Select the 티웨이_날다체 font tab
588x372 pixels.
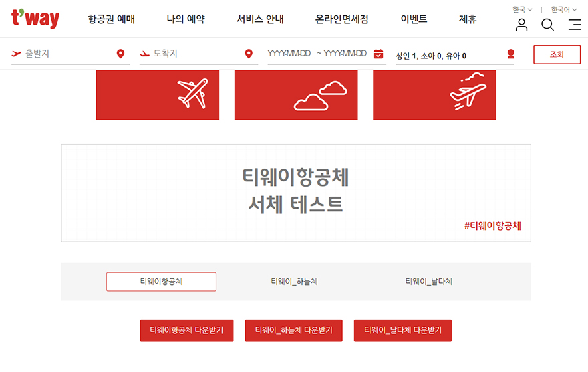428,282
